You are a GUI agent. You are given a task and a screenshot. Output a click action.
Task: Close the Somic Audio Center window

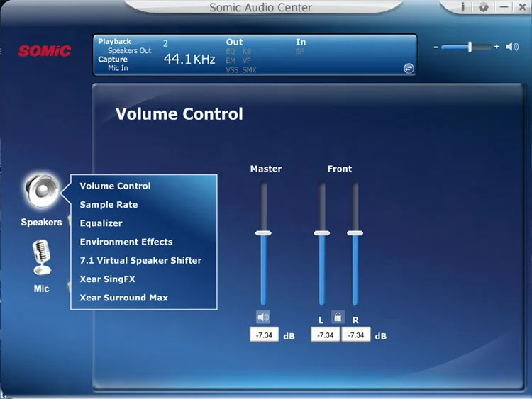coord(522,7)
